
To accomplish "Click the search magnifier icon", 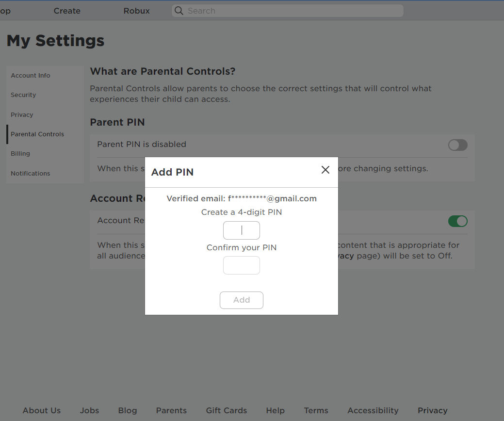I will tap(179, 11).
